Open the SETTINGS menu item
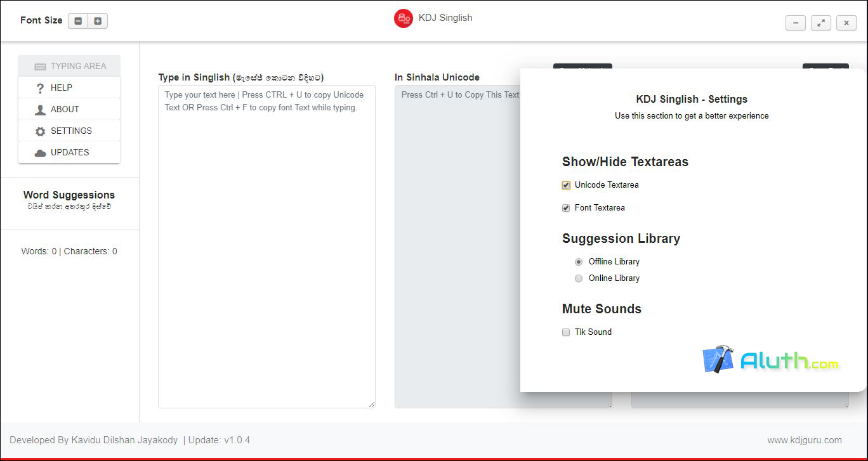Screen dimensions: 868x461 (x=69, y=131)
